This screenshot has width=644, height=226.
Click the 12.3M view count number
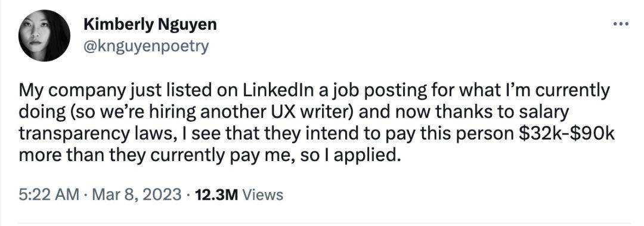tap(216, 194)
